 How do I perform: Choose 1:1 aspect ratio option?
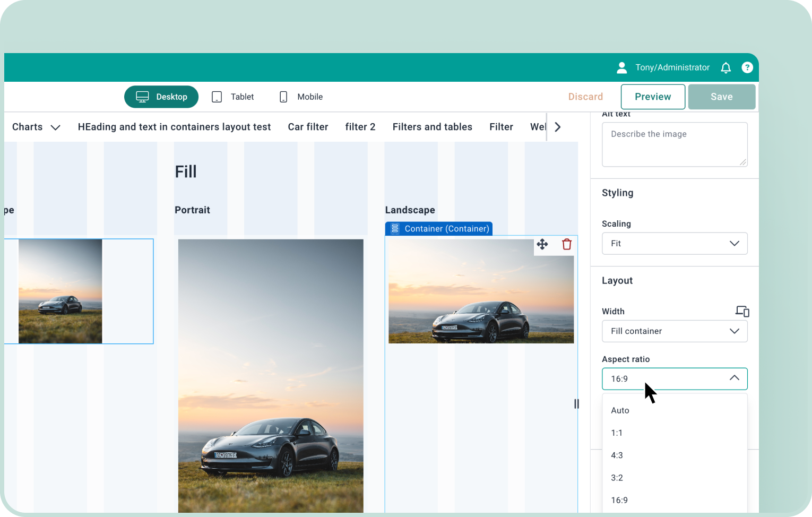coord(675,433)
